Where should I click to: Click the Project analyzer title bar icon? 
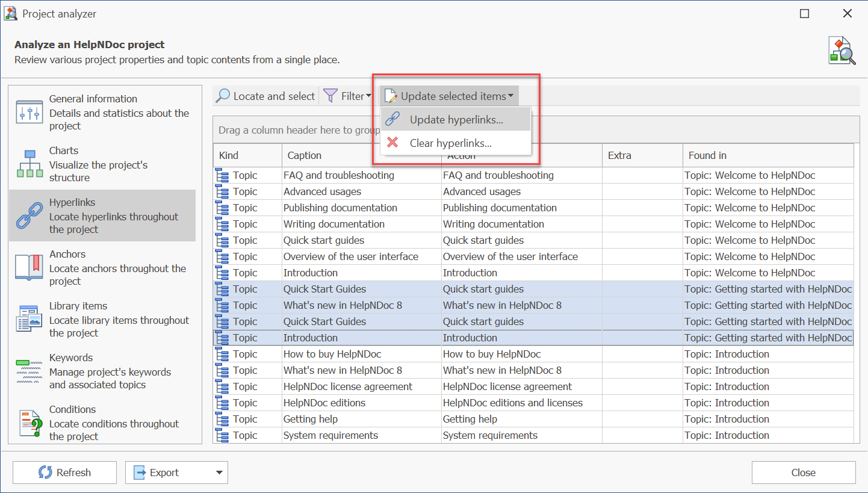(x=11, y=13)
